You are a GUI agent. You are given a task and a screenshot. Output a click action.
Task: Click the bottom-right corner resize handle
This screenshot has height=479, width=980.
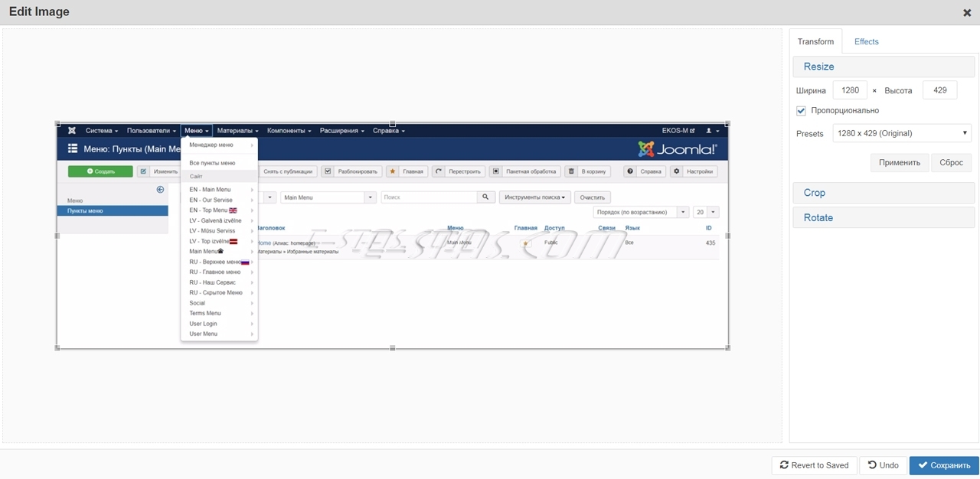coord(728,348)
